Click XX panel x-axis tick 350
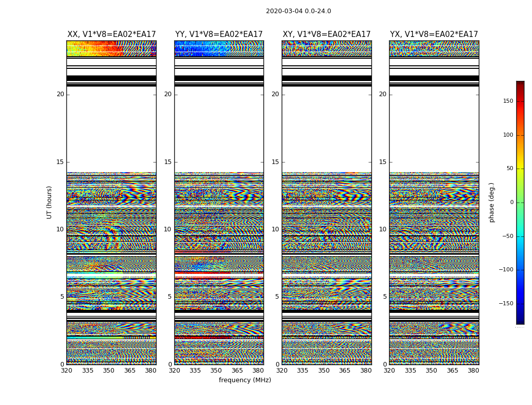The height and width of the screenshot is (405, 532). tap(108, 371)
